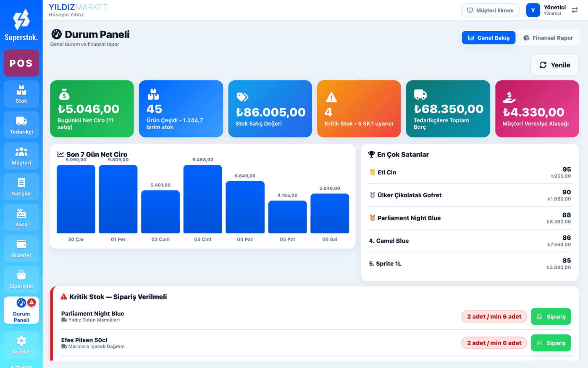Select Ülker Çikolatalı Gofret row
Screen dimensions: 588x368
point(470,195)
